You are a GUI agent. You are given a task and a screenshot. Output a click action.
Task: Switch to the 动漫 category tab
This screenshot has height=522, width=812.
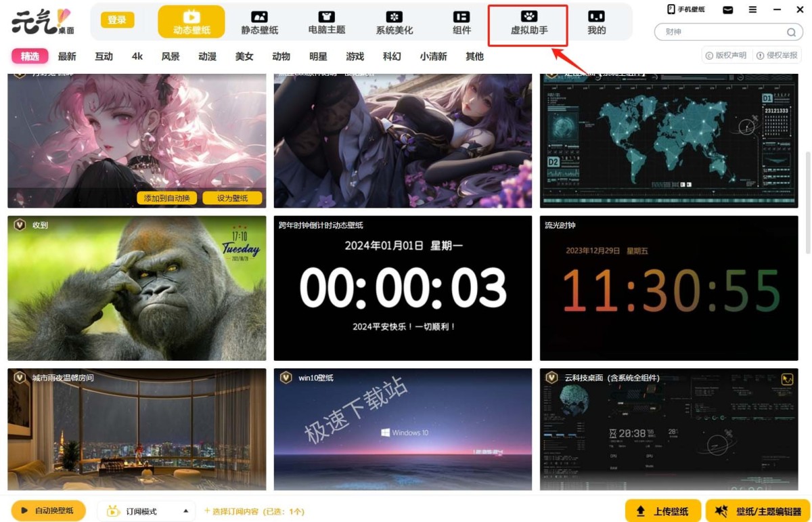207,56
